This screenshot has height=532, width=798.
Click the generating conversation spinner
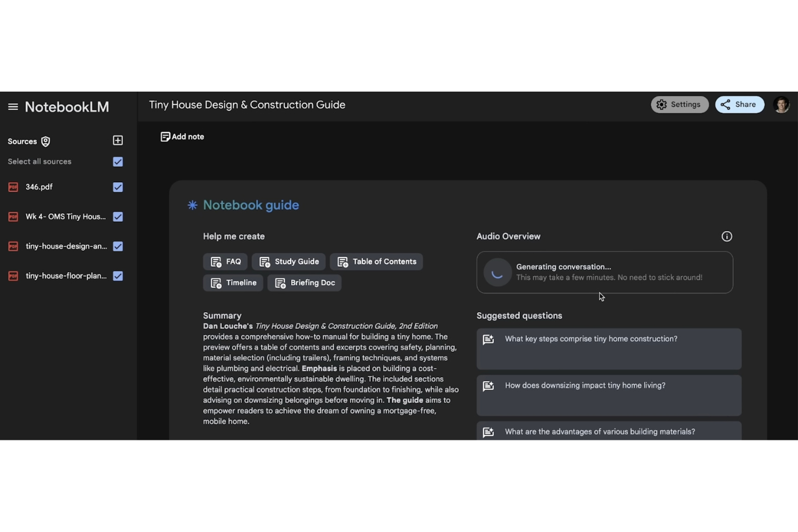pyautogui.click(x=497, y=272)
